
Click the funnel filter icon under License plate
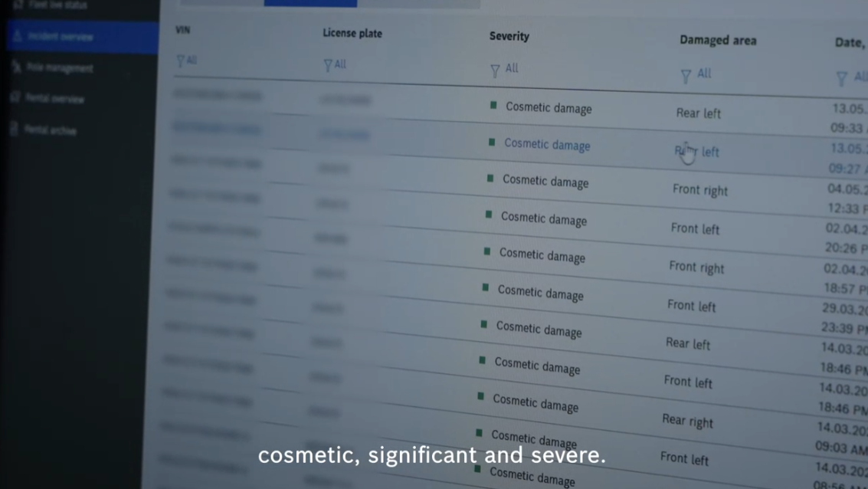pos(328,65)
